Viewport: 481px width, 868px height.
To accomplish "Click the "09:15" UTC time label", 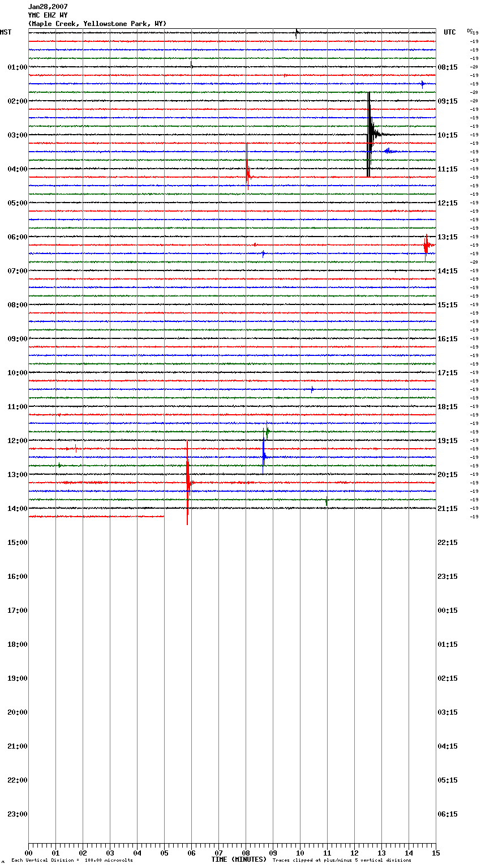I will click(448, 101).
